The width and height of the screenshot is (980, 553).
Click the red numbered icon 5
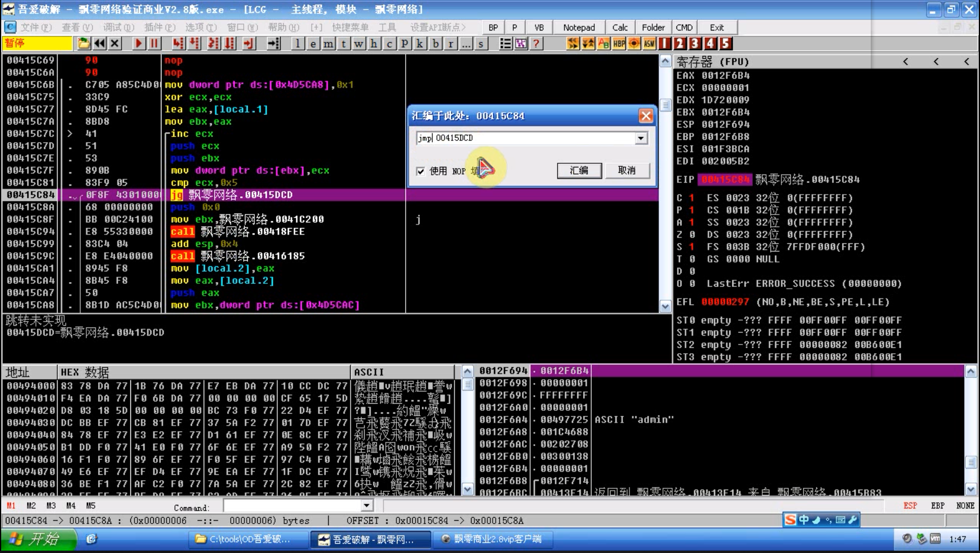tap(726, 43)
